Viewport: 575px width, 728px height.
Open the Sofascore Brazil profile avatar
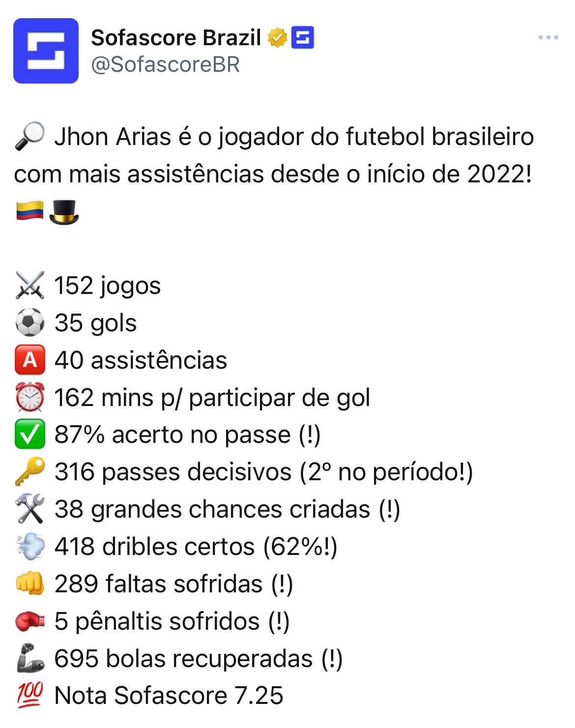click(x=46, y=51)
